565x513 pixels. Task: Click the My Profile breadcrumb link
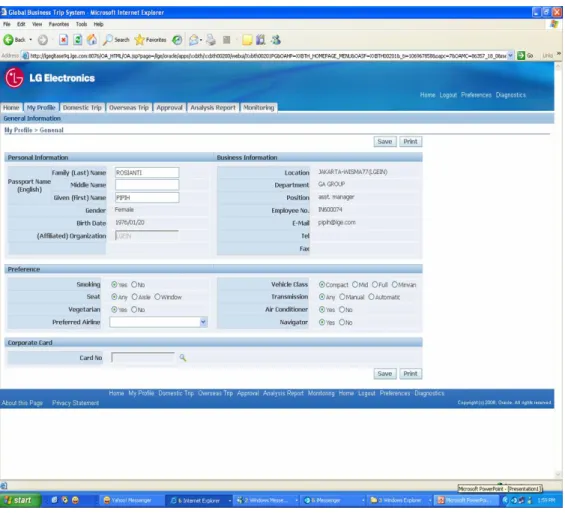(18, 130)
